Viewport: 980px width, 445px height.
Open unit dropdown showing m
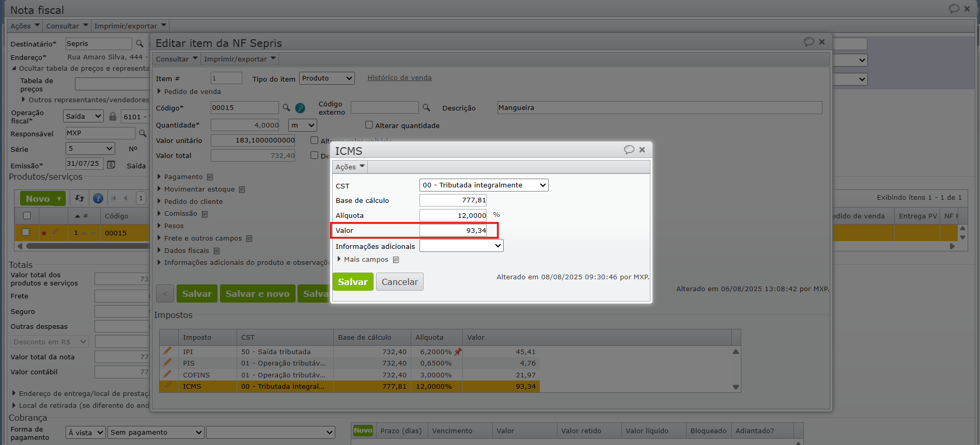(x=303, y=125)
